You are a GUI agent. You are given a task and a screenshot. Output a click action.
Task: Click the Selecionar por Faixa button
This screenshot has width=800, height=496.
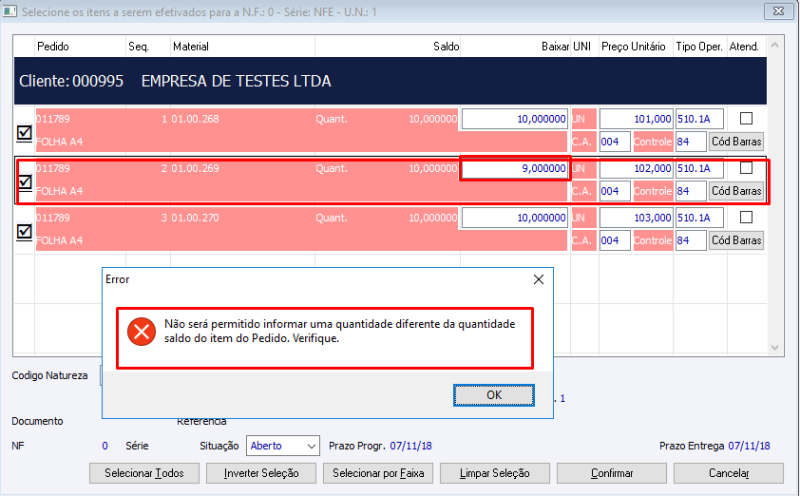378,473
